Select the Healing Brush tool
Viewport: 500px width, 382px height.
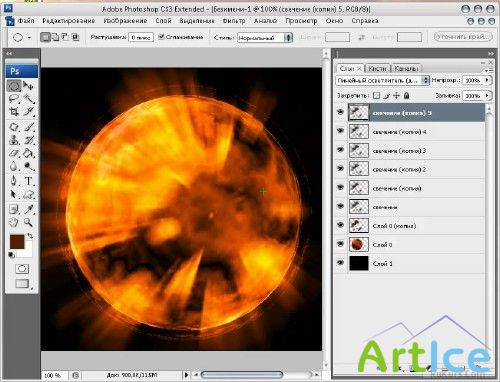click(x=14, y=127)
